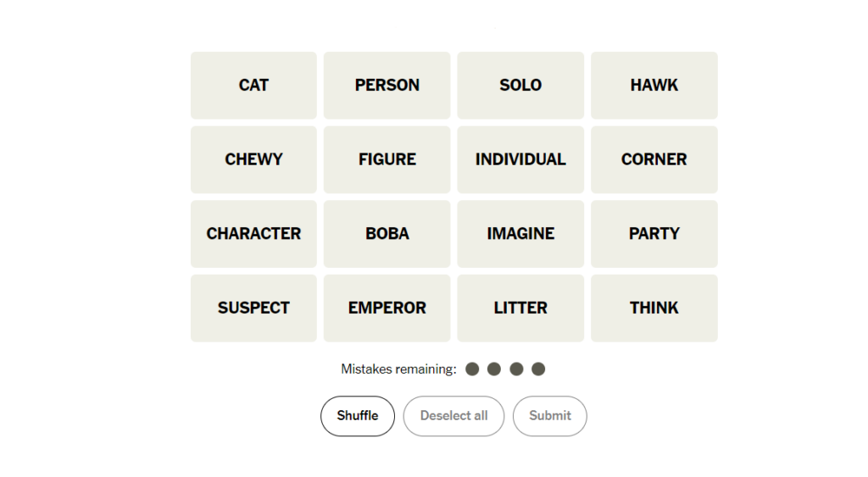The image size is (868, 477).
Task: Toggle the SOLO tile
Action: coord(520,85)
